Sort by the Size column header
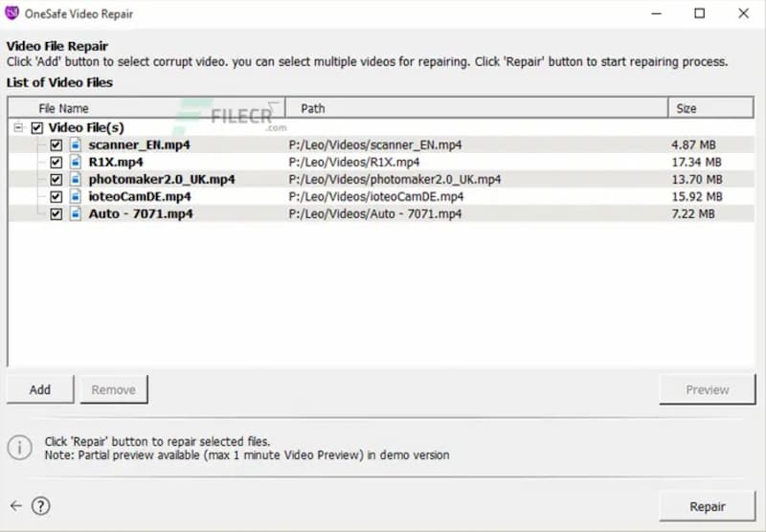 click(710, 108)
